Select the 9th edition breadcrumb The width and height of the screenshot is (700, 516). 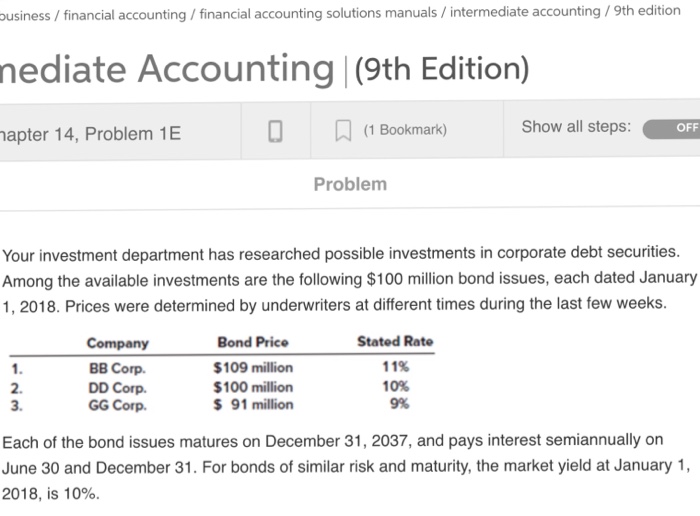click(x=647, y=10)
